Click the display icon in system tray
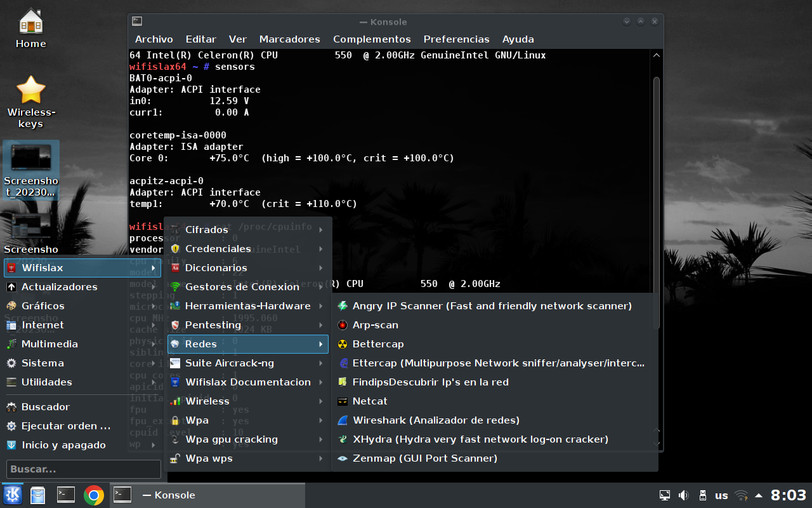This screenshot has width=812, height=508. point(665,495)
